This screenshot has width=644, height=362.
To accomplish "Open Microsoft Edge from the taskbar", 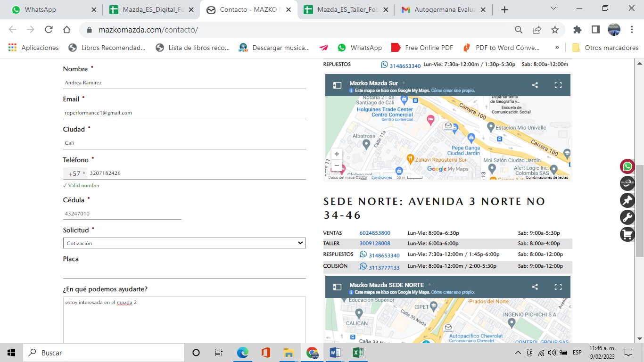I will click(x=242, y=353).
